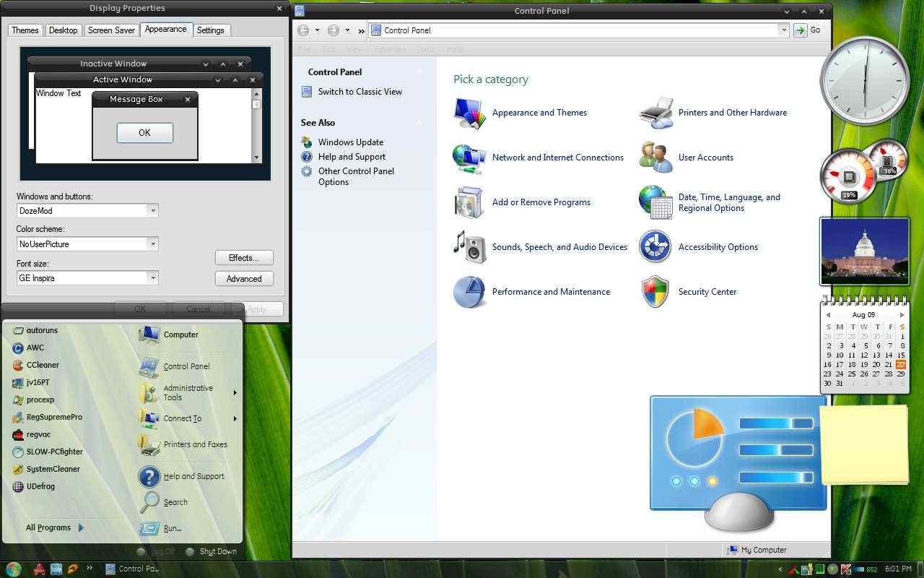Switch to Classic View
This screenshot has width=924, height=578.
tap(359, 92)
